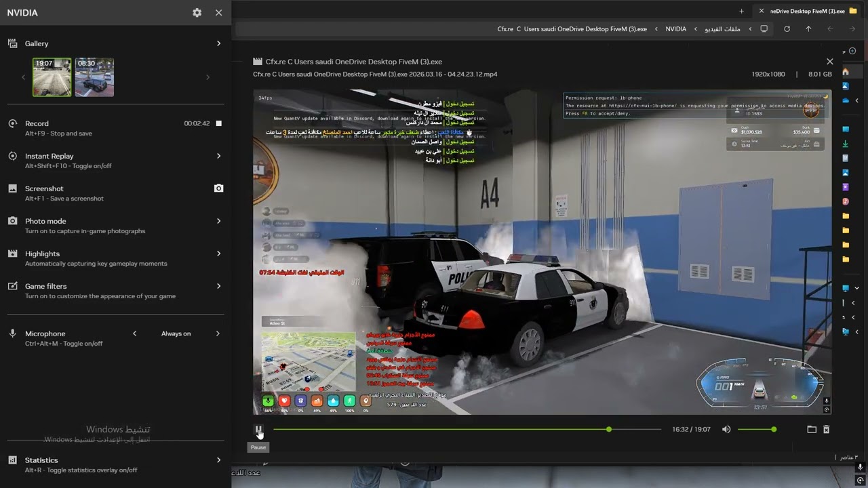Image resolution: width=868 pixels, height=488 pixels.
Task: Go up one folder level in Explorer
Action: pyautogui.click(x=808, y=29)
